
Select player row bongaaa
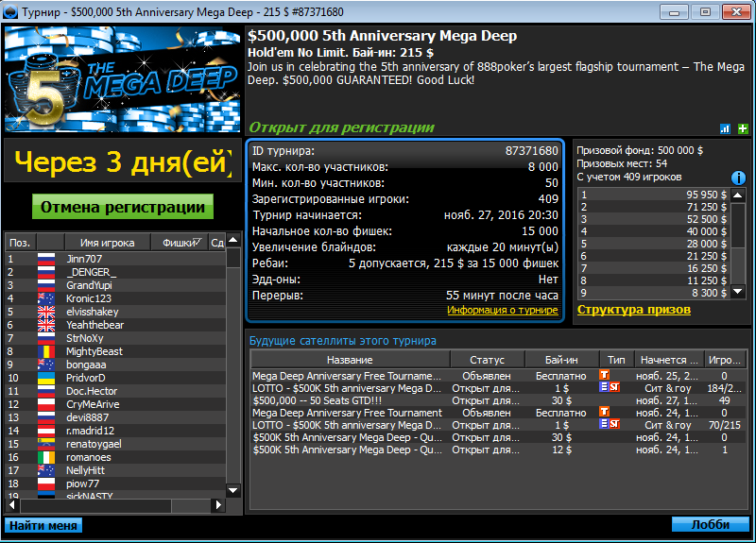[115, 365]
